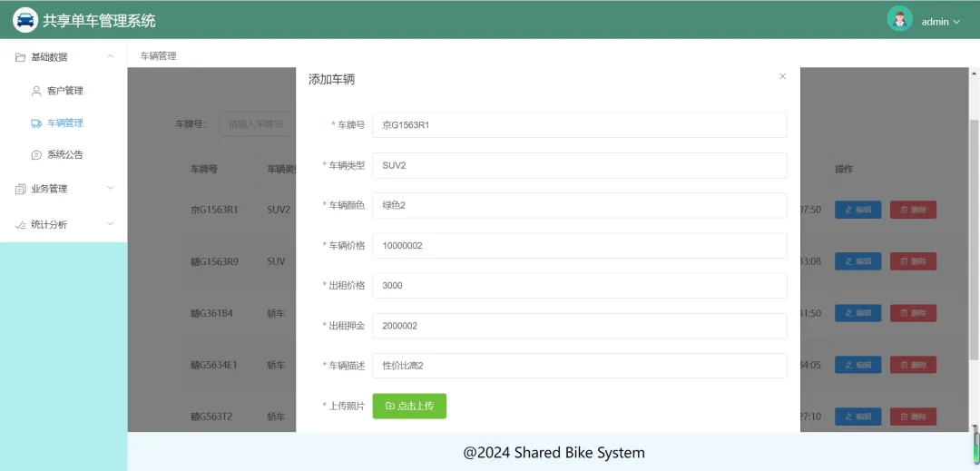Click the 车辆管理 breadcrumb tab
Image resolution: width=980 pixels, height=471 pixels.
158,55
